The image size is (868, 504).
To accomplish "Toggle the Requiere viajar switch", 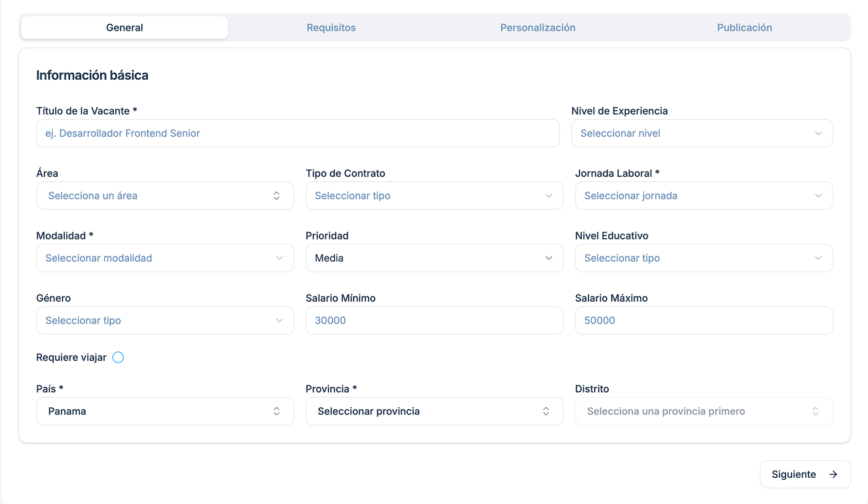I will (118, 357).
